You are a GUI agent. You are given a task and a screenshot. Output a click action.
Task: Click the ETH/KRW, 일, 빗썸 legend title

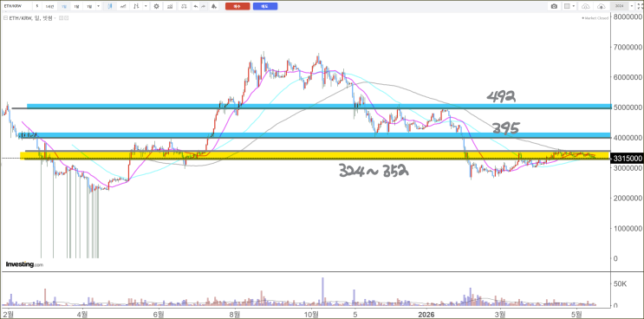pyautogui.click(x=30, y=18)
